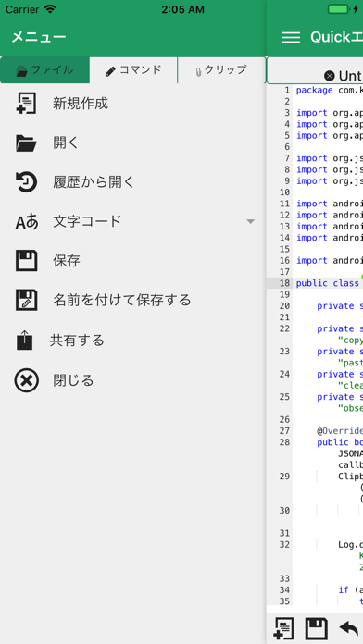Tap the floppy disk icon beside 保存
The width and height of the screenshot is (363, 644).
[x=26, y=261]
